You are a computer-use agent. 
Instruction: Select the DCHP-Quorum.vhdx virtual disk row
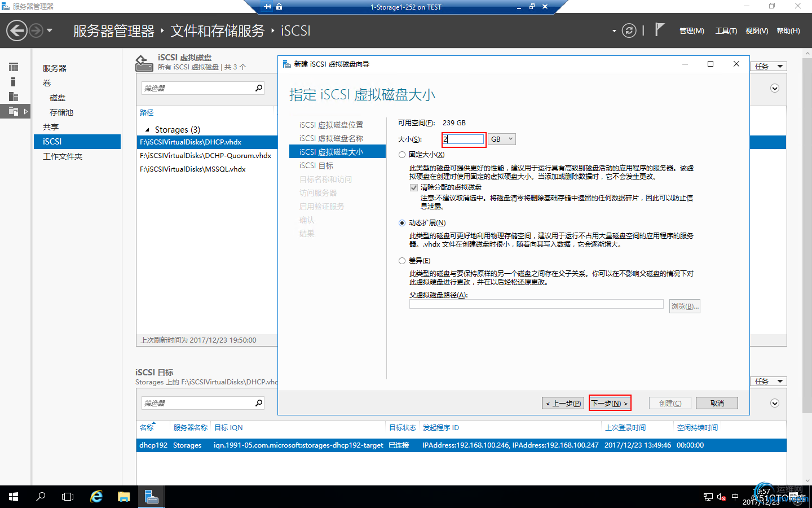pos(206,155)
